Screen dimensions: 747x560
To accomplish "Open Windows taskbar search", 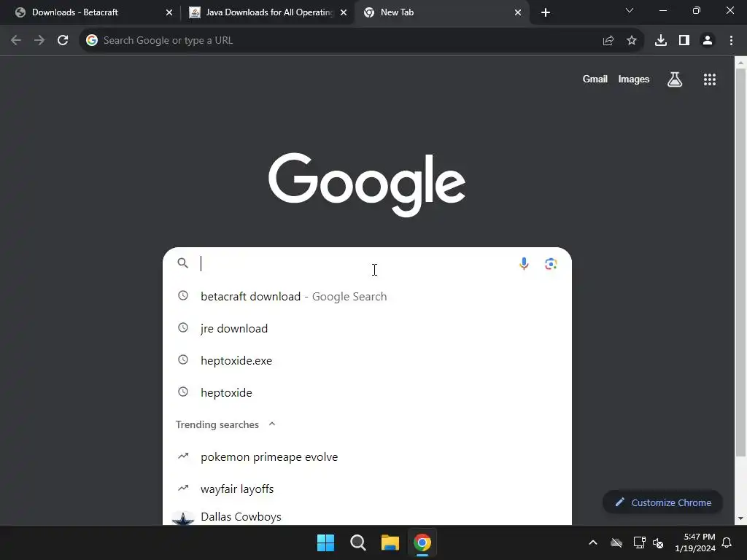I will pos(357,542).
